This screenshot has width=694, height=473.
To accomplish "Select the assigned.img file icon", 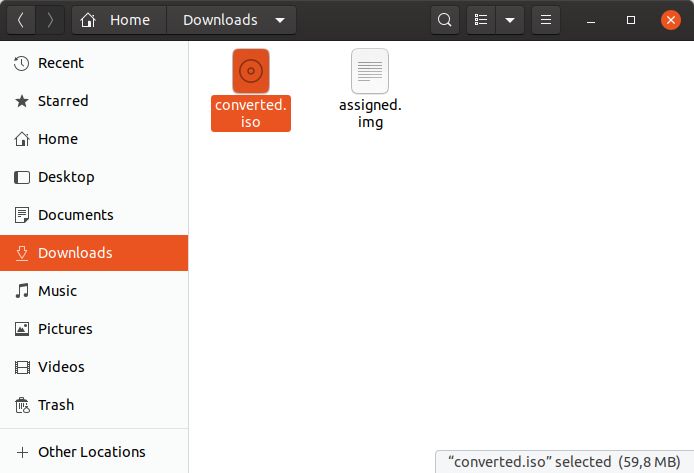I will [x=369, y=71].
